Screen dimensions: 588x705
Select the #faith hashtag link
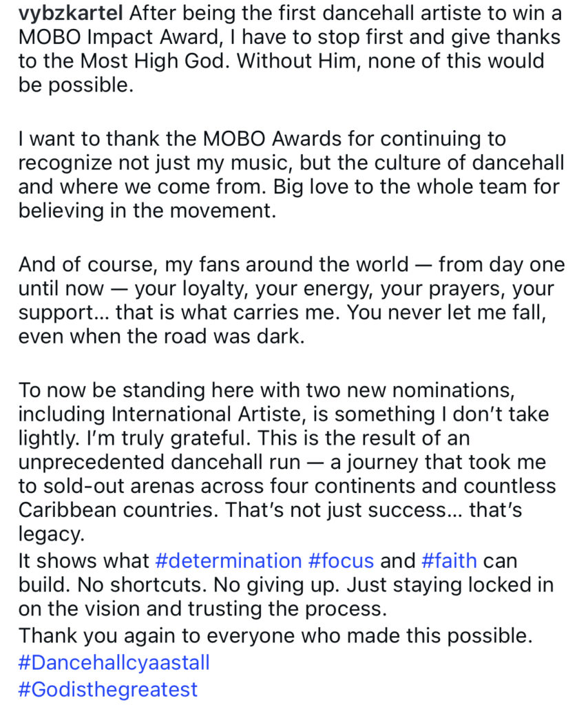tap(449, 561)
